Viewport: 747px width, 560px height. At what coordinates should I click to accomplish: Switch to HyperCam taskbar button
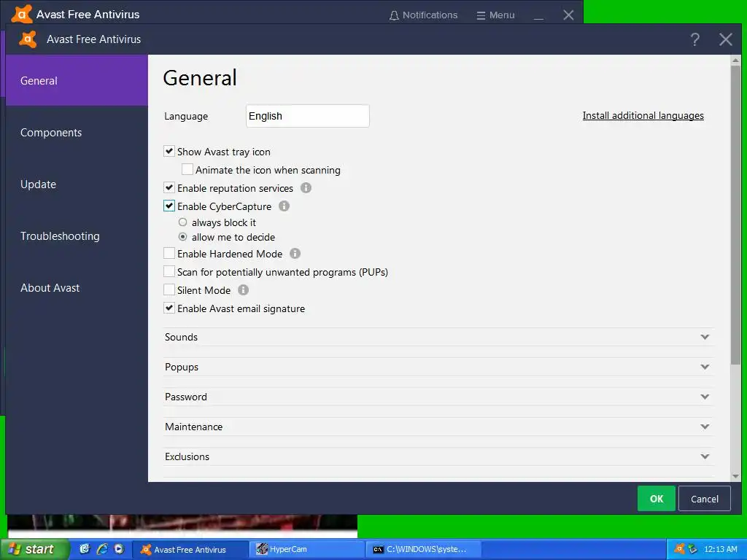pos(306,549)
